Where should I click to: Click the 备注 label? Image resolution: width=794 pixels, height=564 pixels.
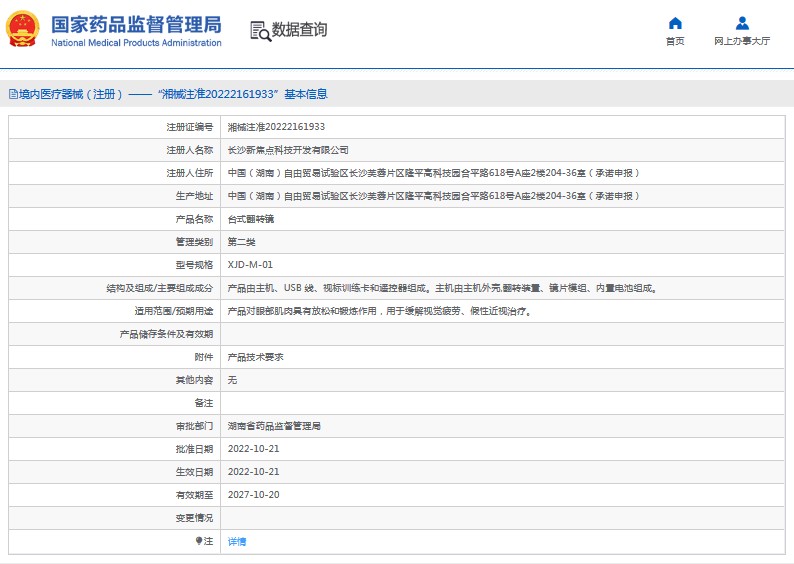click(x=204, y=403)
